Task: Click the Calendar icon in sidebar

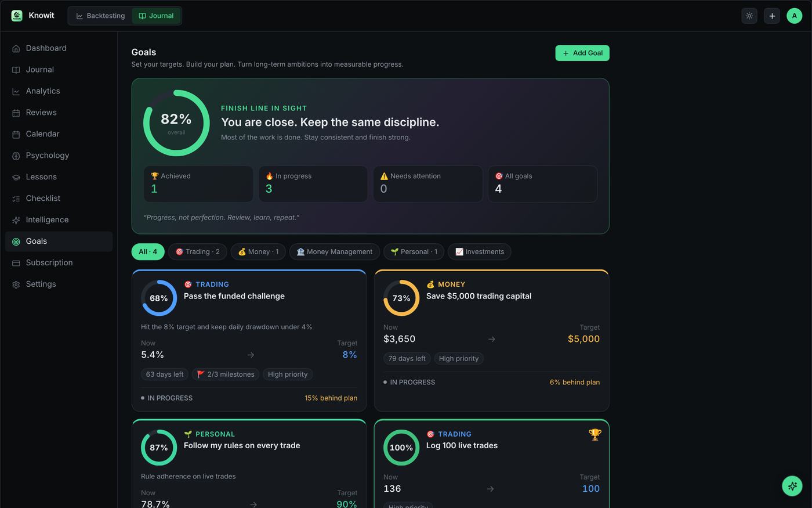Action: [16, 135]
